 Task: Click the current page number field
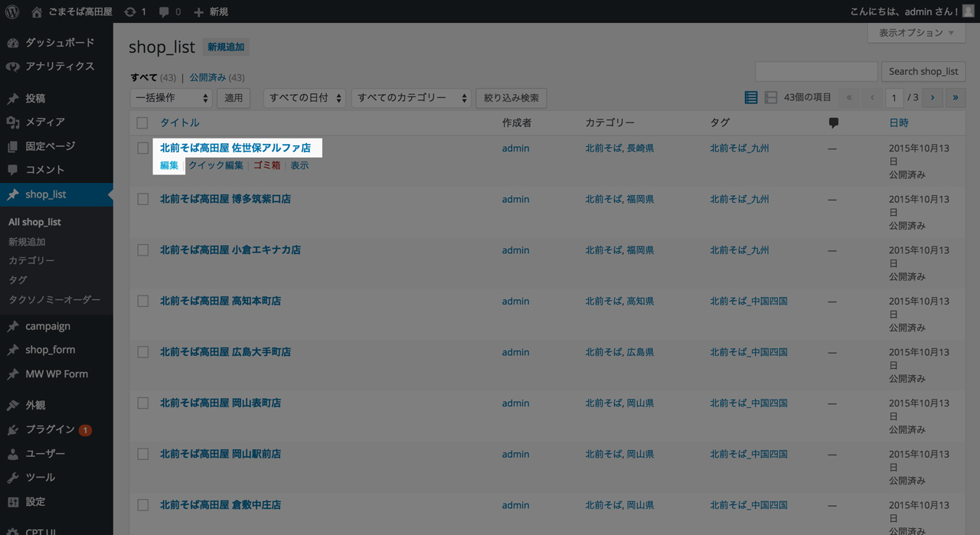[x=894, y=98]
